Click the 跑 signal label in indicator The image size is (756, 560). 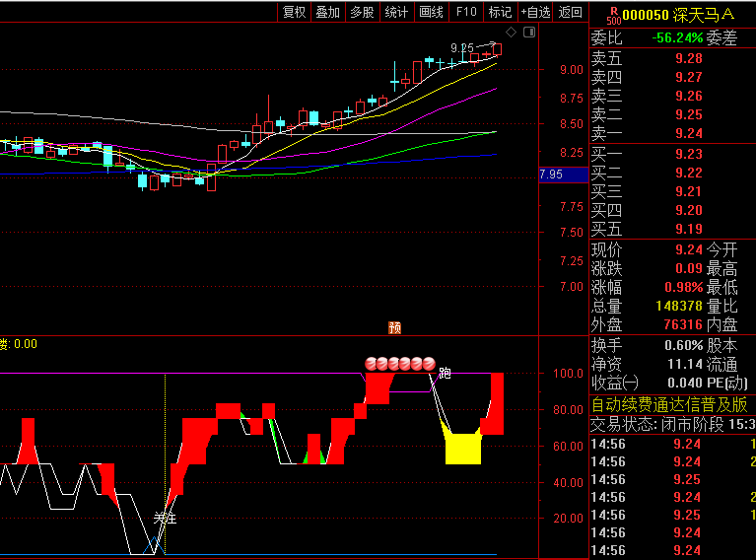coord(445,373)
